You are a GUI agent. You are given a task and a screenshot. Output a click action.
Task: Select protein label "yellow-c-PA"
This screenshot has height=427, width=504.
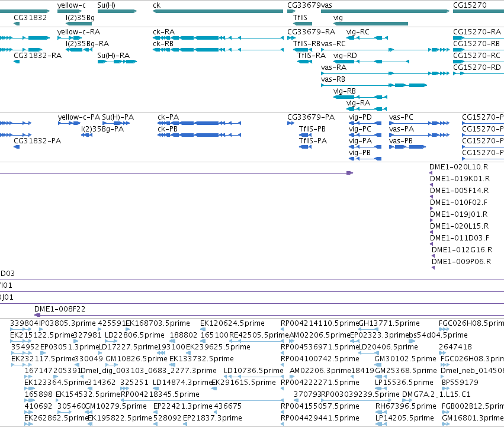[x=79, y=117]
